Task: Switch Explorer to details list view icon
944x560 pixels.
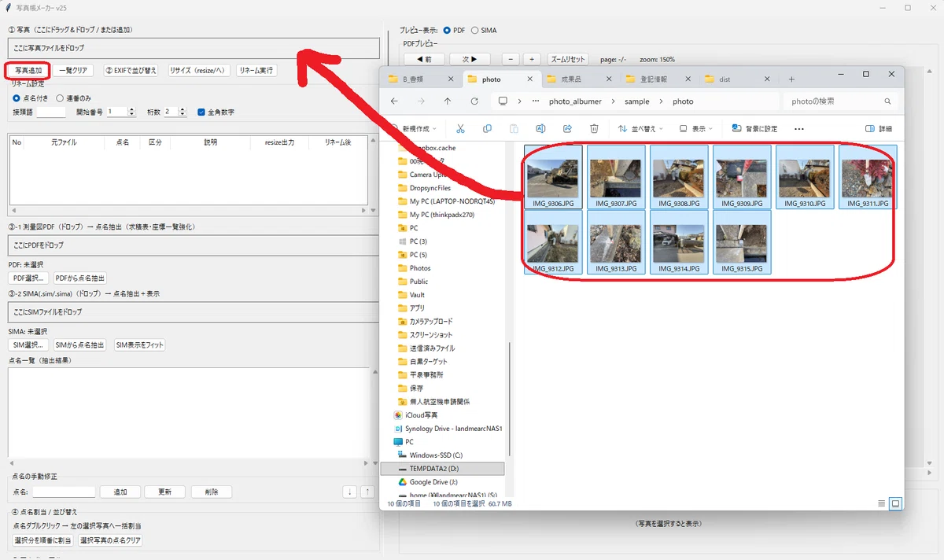Action: (881, 503)
